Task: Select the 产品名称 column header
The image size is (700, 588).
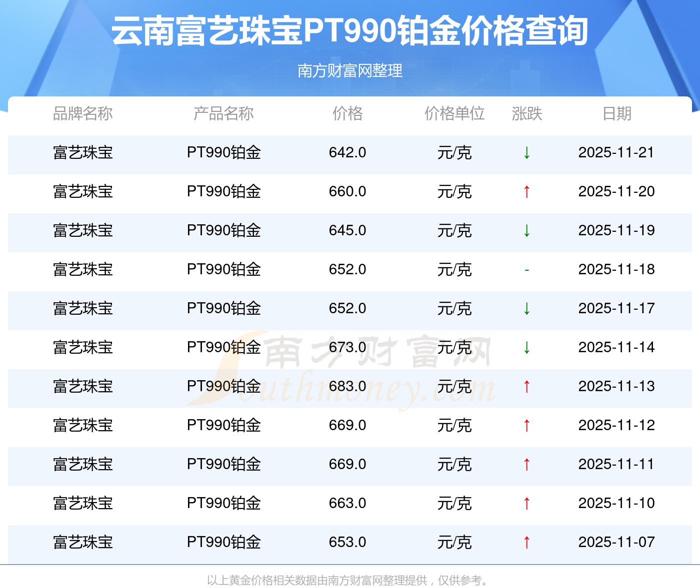Action: pos(223,114)
